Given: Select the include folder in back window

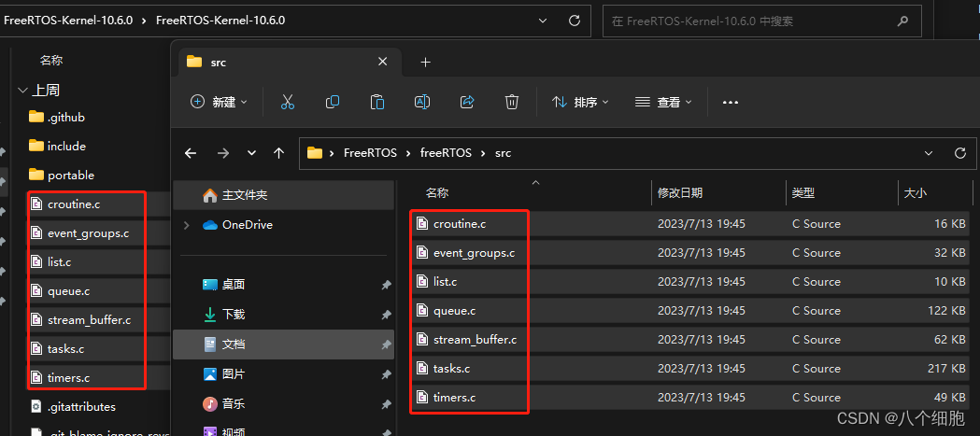Looking at the screenshot, I should [58, 147].
